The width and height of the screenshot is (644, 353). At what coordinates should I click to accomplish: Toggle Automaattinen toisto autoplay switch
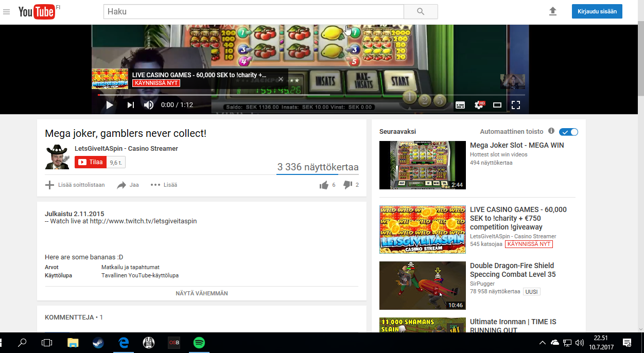pyautogui.click(x=568, y=132)
